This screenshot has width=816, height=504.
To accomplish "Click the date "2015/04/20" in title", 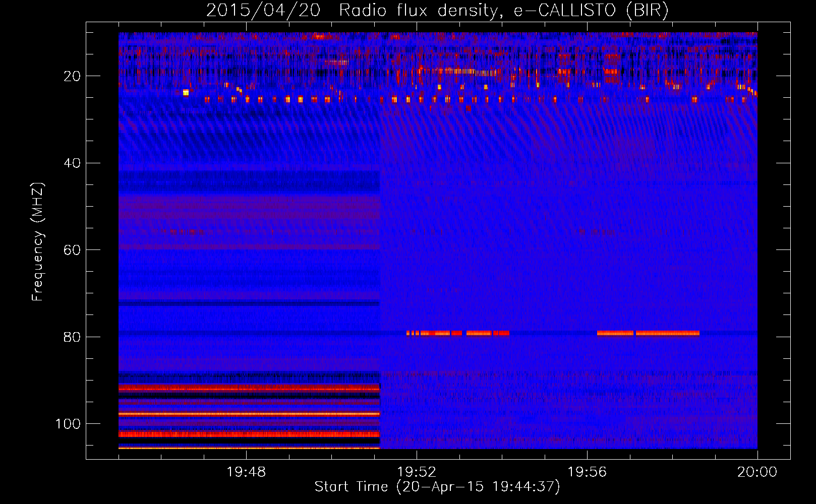I will pyautogui.click(x=263, y=11).
